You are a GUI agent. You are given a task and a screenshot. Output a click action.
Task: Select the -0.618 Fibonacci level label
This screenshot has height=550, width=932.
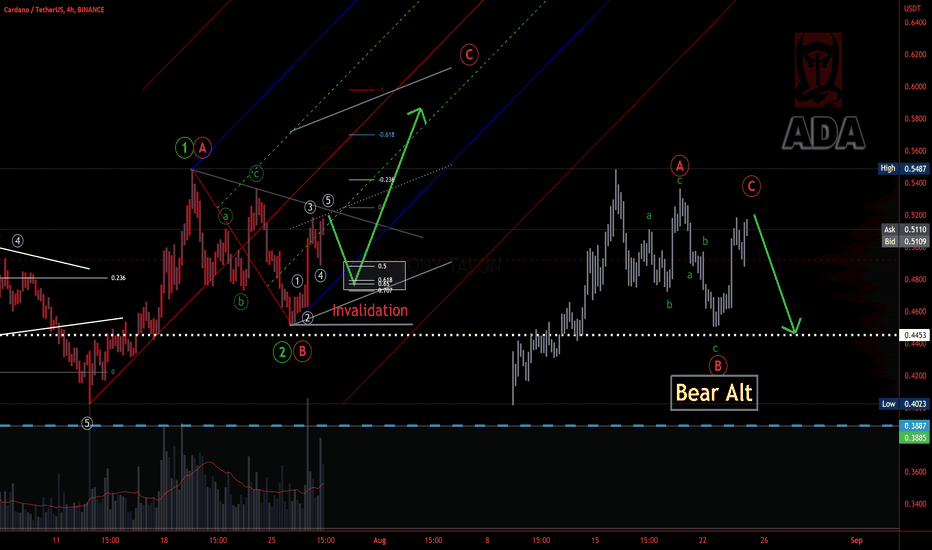pos(386,135)
